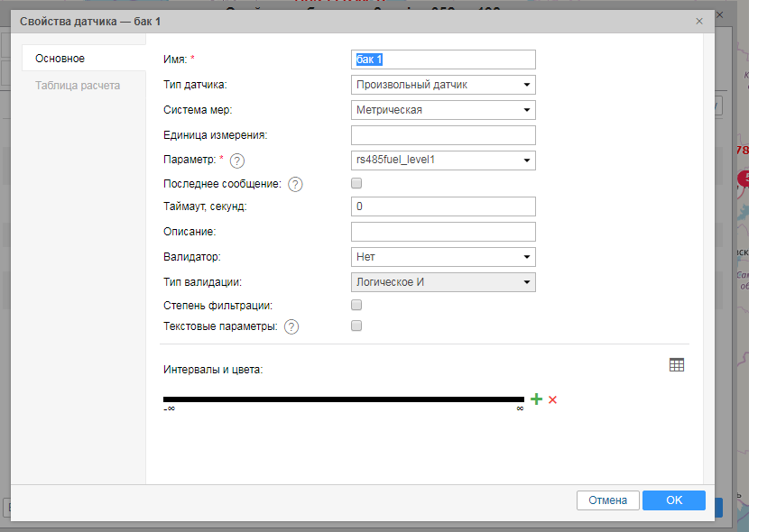
Task: Click the help icon beside Последнее сообщение
Action: 294,184
